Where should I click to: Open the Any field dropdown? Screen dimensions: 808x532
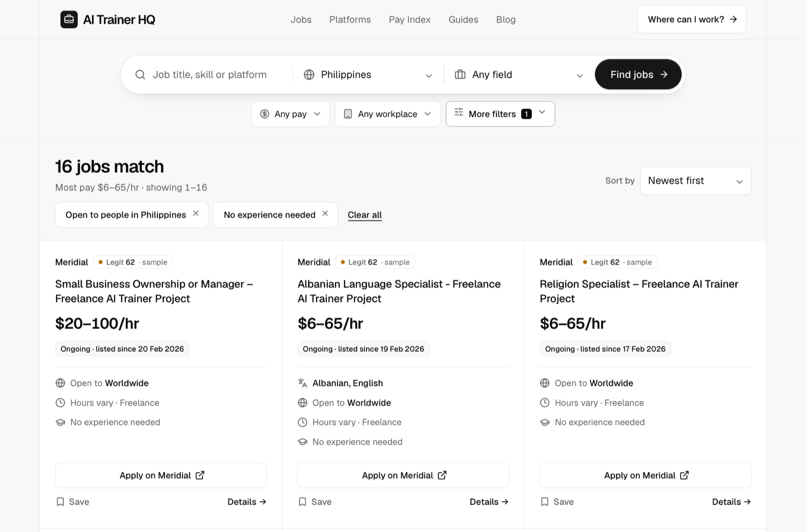coord(519,75)
